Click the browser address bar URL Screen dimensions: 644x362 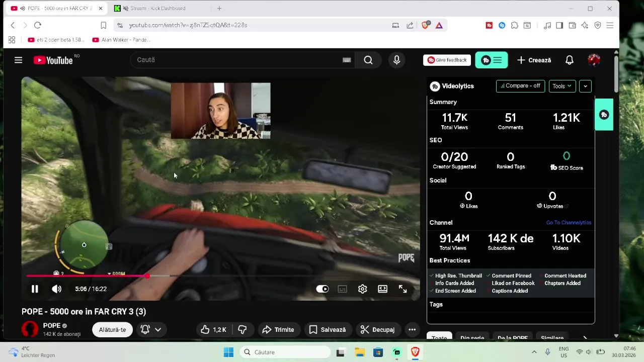click(188, 25)
